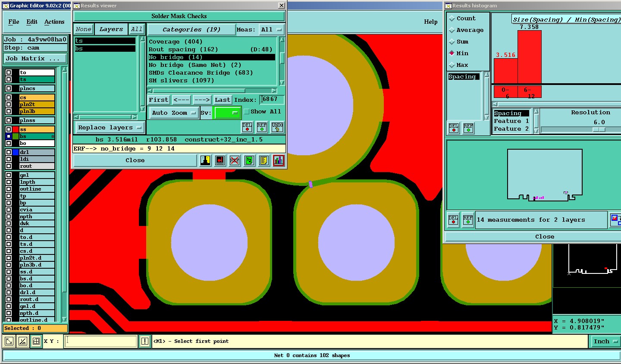
Task: Close the Results histogram panel
Action: [545, 237]
